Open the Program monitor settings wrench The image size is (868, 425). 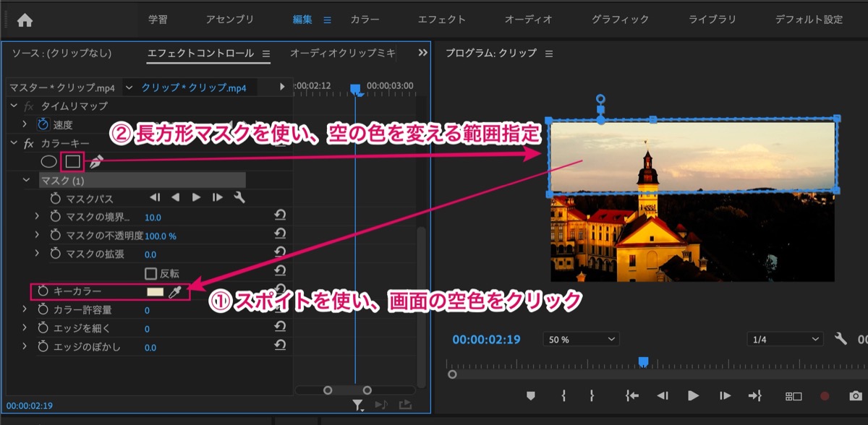click(x=841, y=339)
